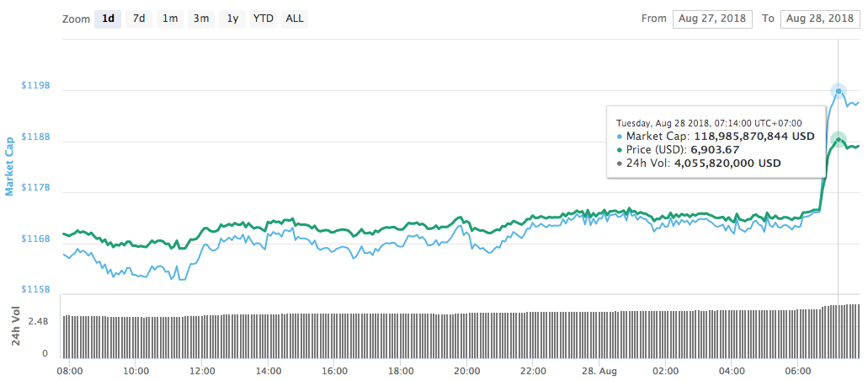Click tooltip Price value 6,903.67
The height and width of the screenshot is (381, 868).
click(x=715, y=150)
